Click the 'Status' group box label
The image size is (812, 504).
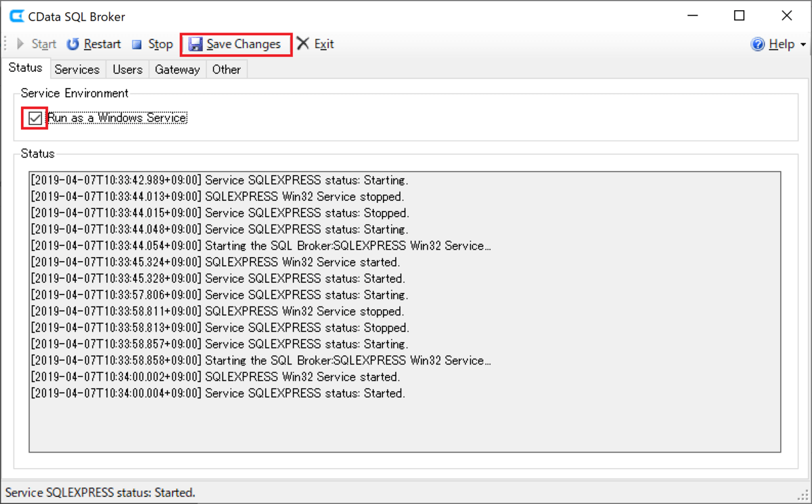[38, 154]
